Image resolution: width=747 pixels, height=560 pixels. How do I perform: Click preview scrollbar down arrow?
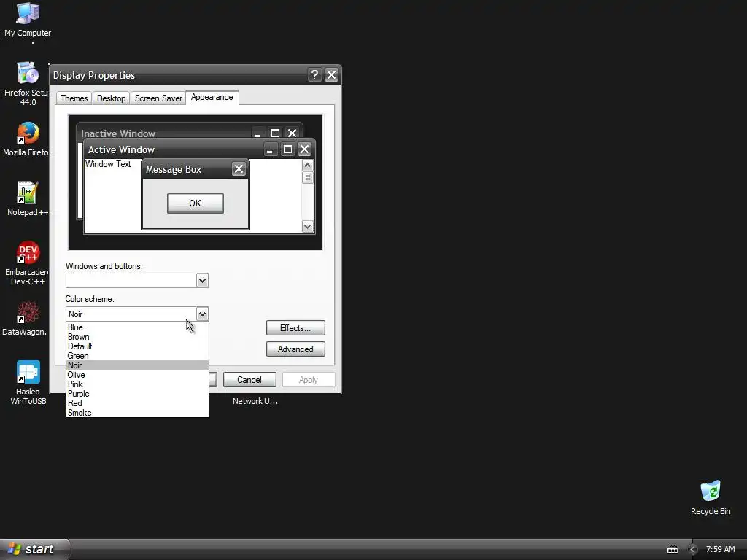point(307,227)
